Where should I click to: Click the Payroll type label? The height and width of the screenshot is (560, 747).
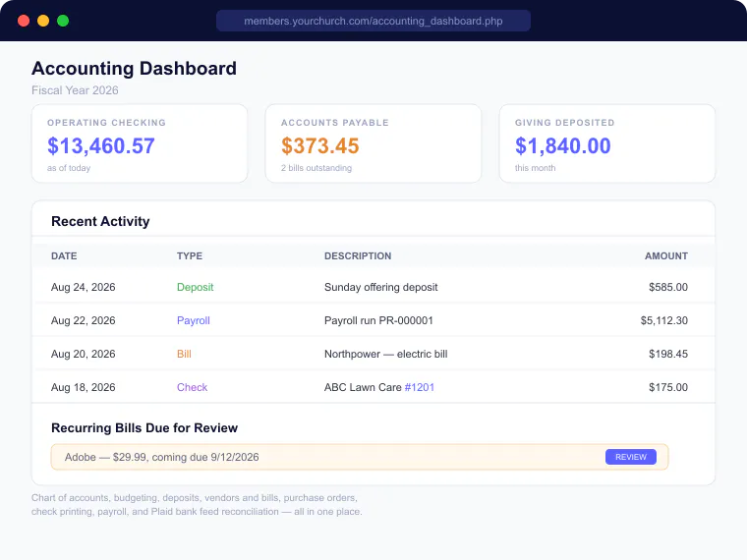(193, 320)
